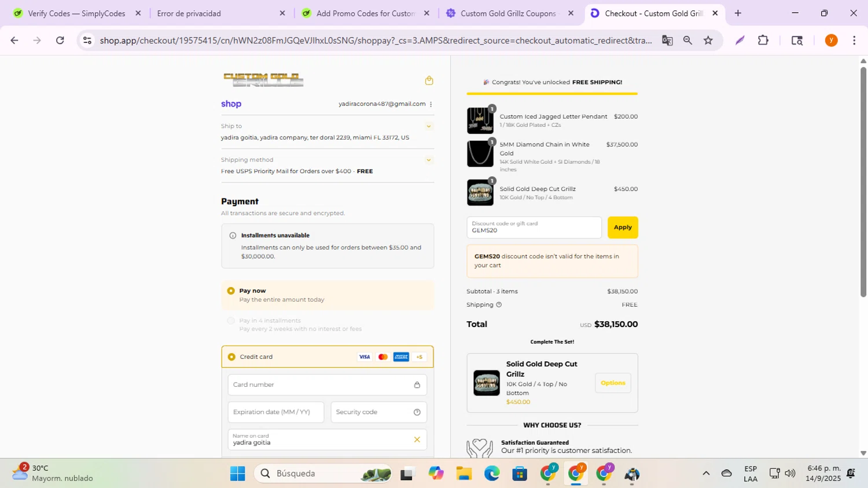Open Copilot from the taskbar
The image size is (868, 488).
tap(436, 474)
